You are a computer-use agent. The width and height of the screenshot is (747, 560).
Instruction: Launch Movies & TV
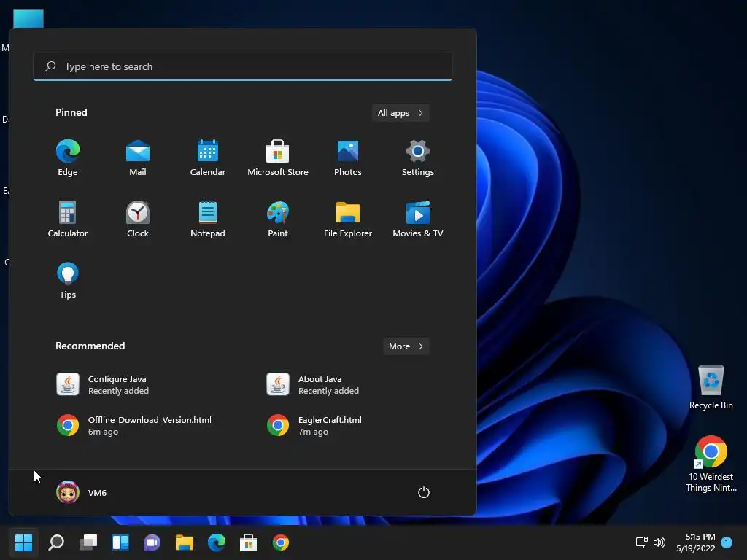[418, 219]
